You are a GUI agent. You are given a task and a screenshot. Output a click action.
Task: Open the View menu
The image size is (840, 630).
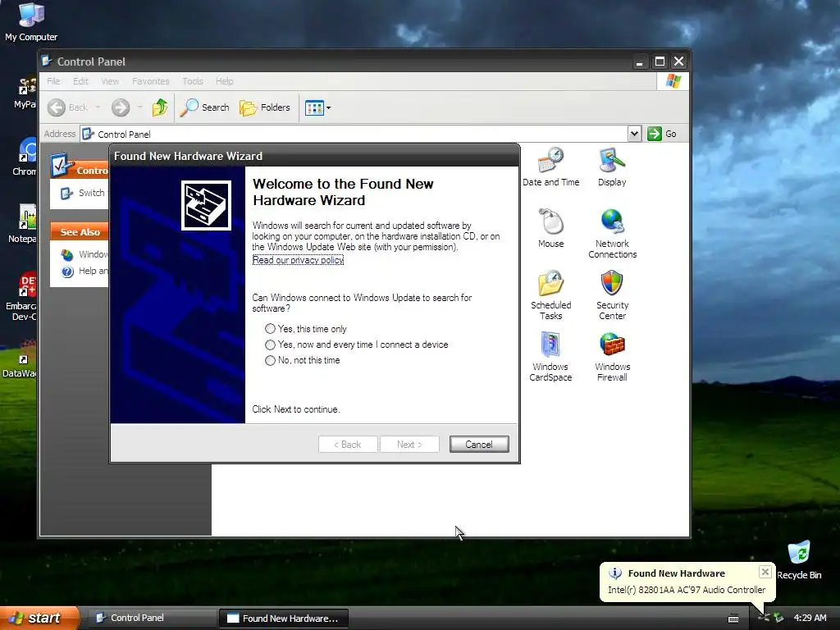point(110,81)
